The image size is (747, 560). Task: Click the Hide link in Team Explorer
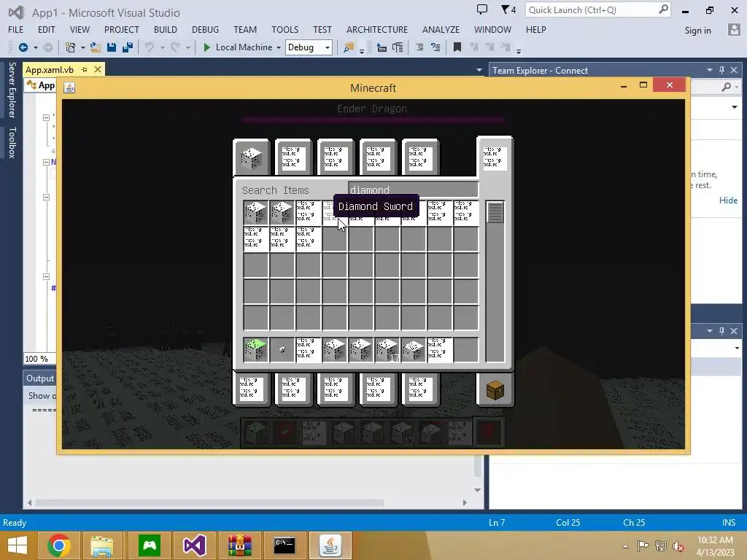pyautogui.click(x=728, y=201)
